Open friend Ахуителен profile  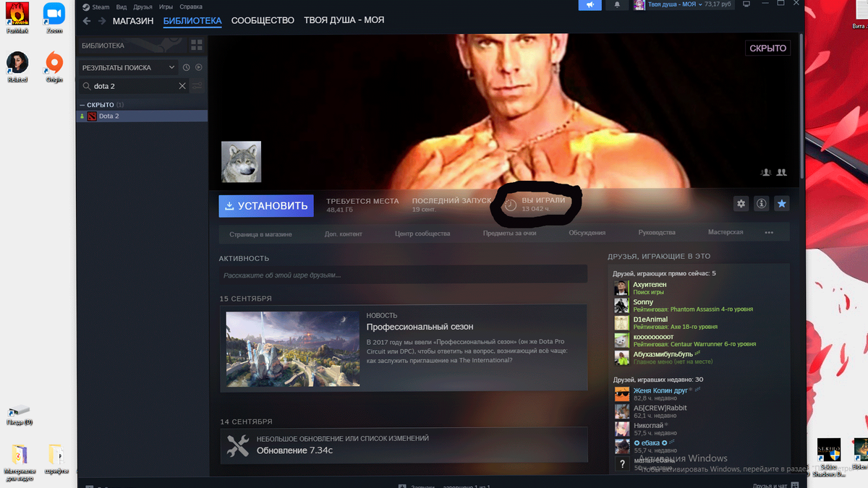click(650, 285)
